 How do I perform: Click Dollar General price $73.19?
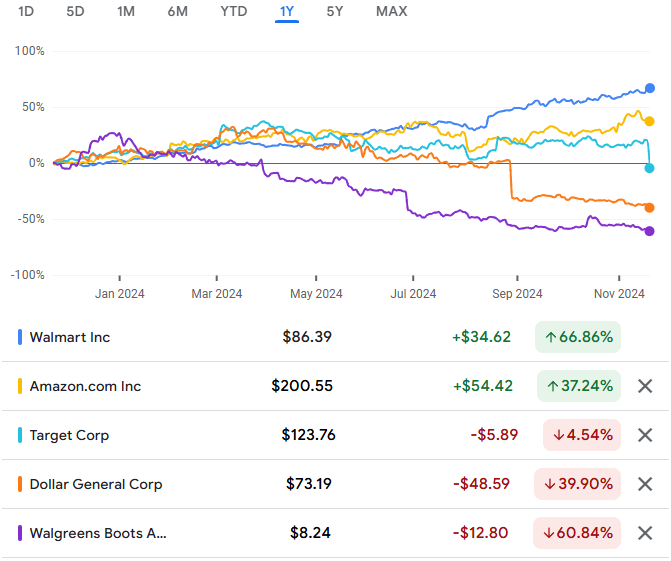(309, 484)
